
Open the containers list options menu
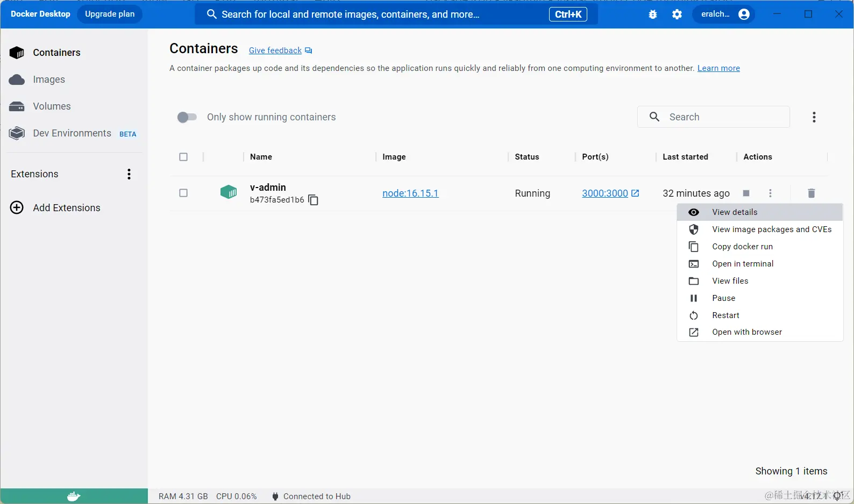click(814, 117)
